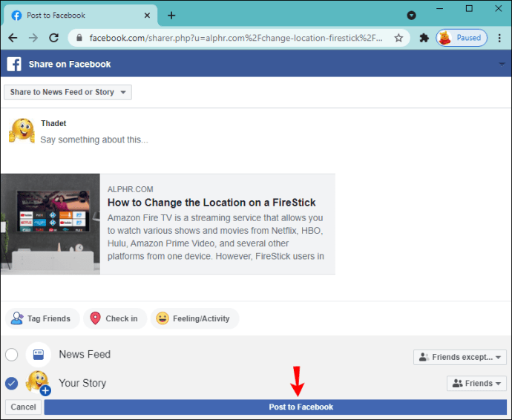The width and height of the screenshot is (512, 420).
Task: Bookmark this page with the star icon
Action: click(398, 38)
